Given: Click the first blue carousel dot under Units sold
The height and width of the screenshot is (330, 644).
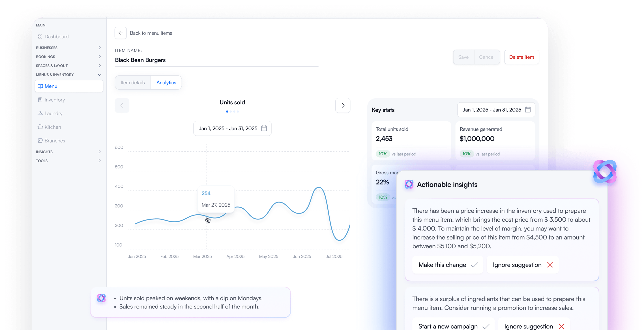Looking at the screenshot, I should coord(227,111).
